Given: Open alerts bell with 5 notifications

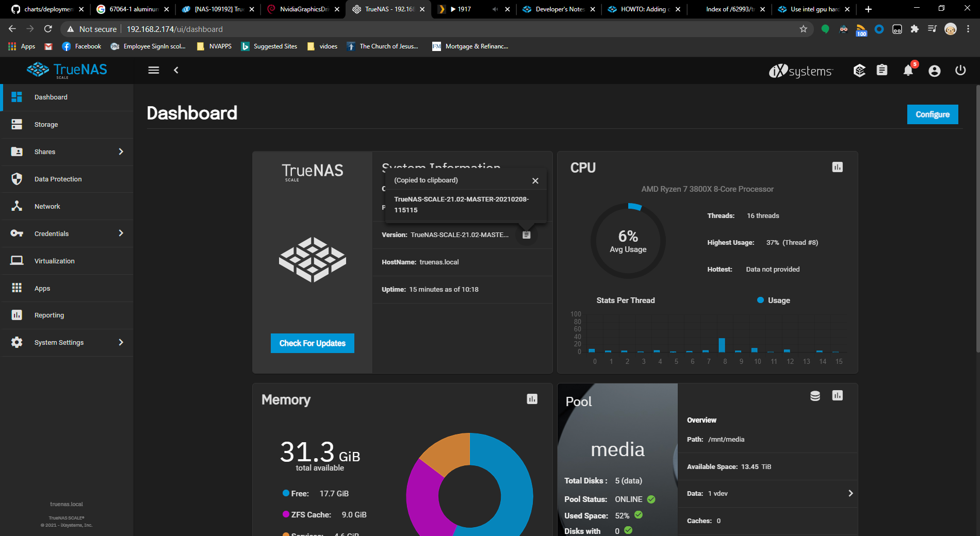Looking at the screenshot, I should (x=909, y=70).
